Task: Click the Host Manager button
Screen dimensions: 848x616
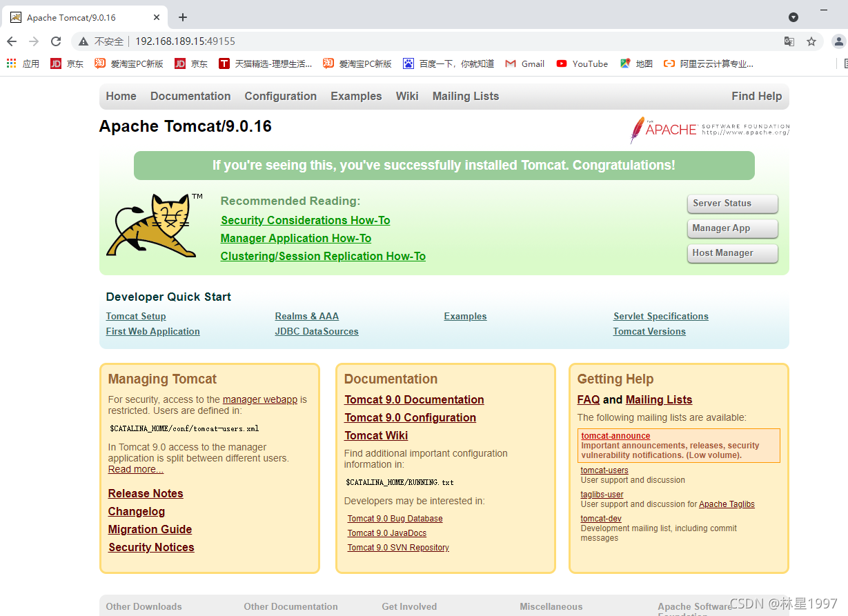Action: tap(733, 253)
